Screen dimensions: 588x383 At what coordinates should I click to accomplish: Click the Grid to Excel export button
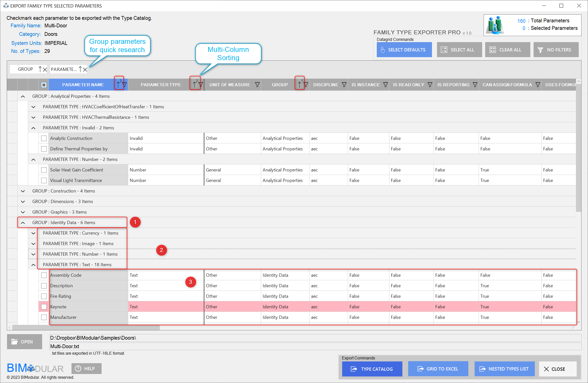438,369
